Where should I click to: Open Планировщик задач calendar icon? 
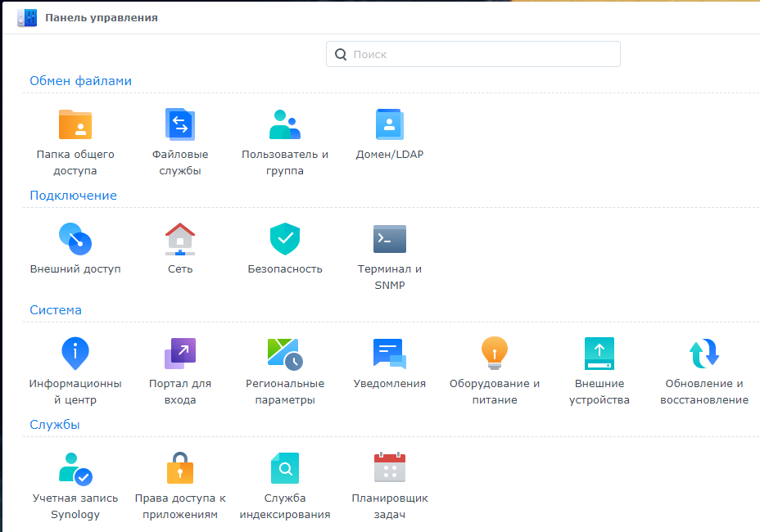[x=390, y=468]
